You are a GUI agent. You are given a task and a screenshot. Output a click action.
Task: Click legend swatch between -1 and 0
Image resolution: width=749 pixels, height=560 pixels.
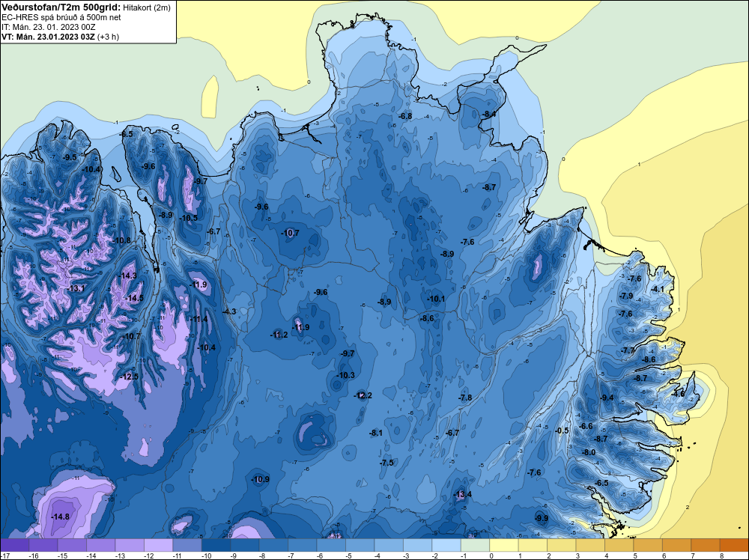476,545
